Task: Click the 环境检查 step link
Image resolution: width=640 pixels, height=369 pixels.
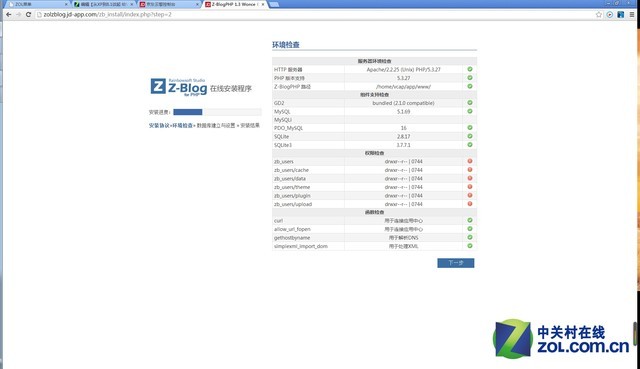Action: coord(182,125)
